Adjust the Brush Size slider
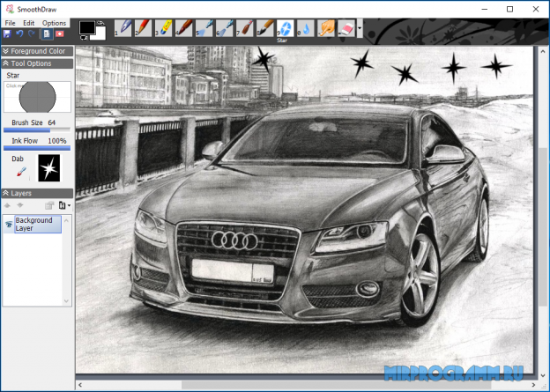 click(x=37, y=130)
